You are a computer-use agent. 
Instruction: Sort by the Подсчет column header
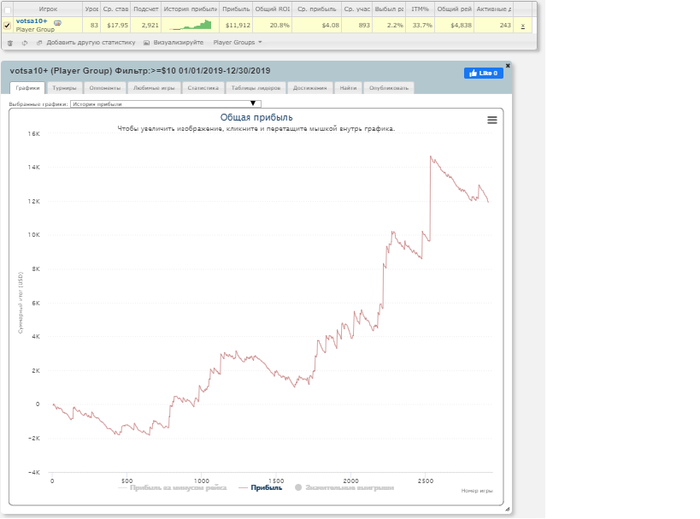(x=146, y=9)
